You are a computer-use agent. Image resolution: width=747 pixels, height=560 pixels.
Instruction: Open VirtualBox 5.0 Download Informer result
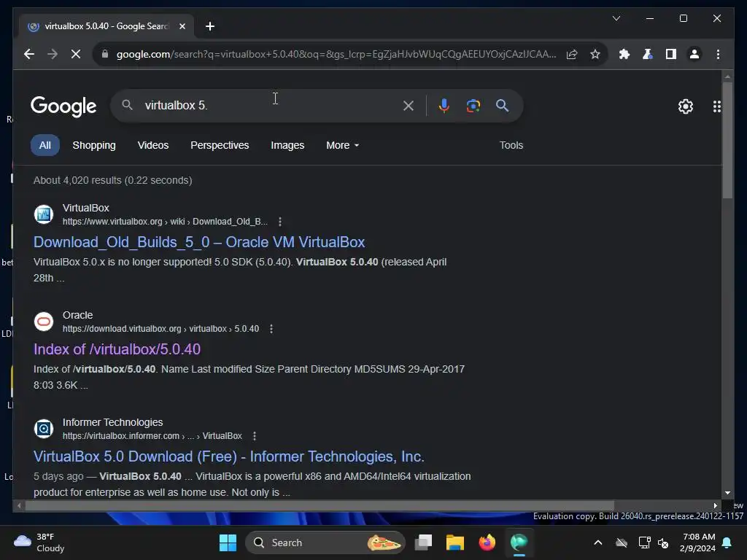coord(228,456)
